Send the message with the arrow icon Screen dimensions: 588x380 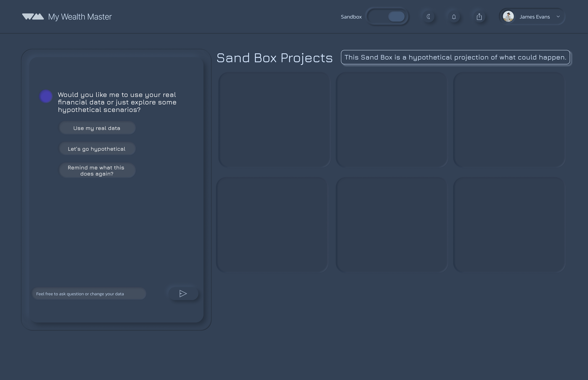coord(183,294)
